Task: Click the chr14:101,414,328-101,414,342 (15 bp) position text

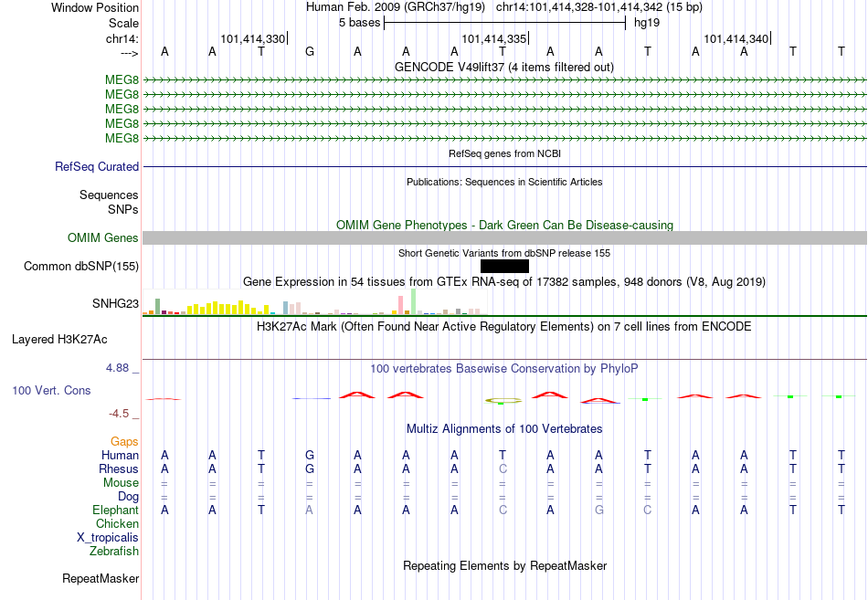Action: 599,7
